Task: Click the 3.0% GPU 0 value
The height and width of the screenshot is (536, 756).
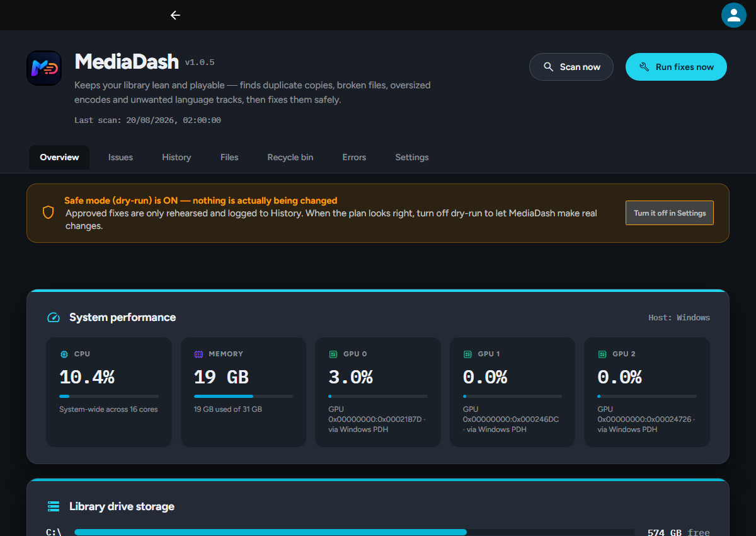Action: click(350, 377)
